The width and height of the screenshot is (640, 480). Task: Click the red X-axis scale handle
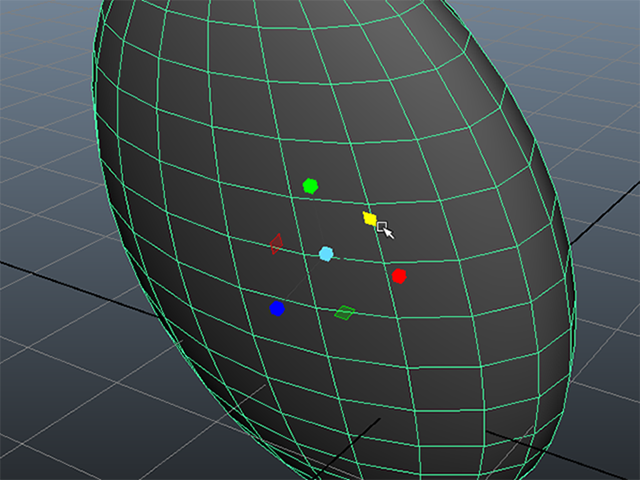click(x=399, y=276)
